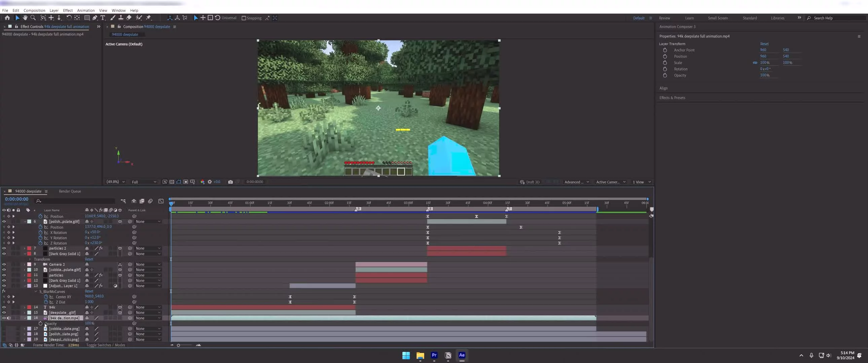Screen dimensions: 868x363
Task: Open File Explorer from taskbar
Action: [x=420, y=355]
